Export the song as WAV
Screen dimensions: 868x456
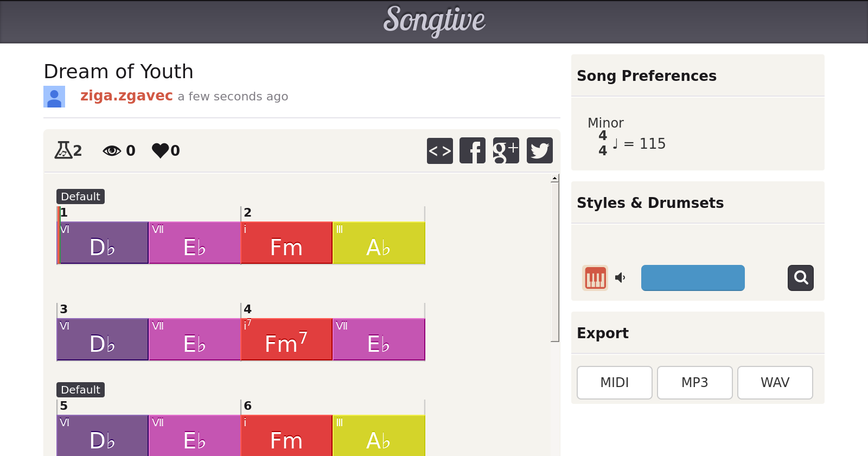775,383
